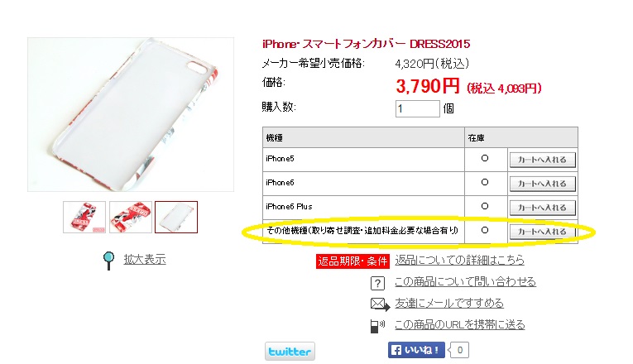Image resolution: width=633 pixels, height=364 pixels.
Task: Click the mobile phone send-URL icon
Action: [x=377, y=325]
